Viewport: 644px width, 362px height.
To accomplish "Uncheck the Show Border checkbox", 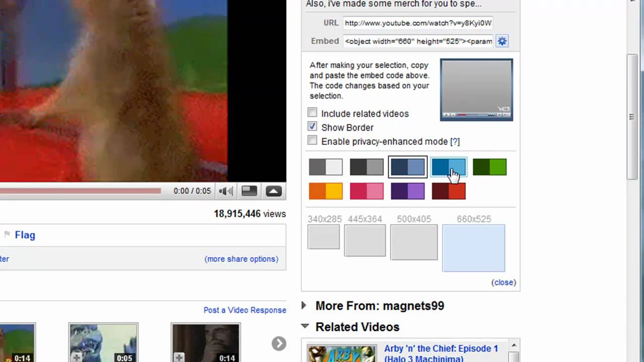I will pyautogui.click(x=312, y=127).
